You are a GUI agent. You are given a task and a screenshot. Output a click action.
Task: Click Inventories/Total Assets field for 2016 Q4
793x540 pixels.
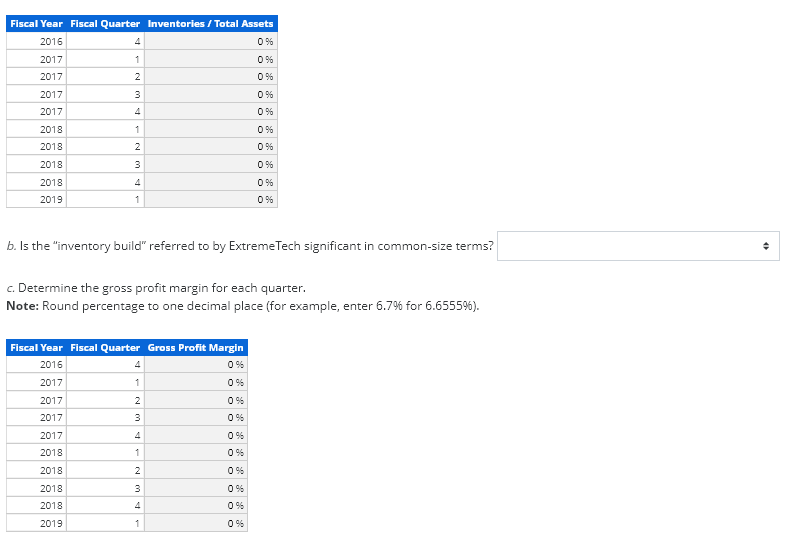(211, 41)
